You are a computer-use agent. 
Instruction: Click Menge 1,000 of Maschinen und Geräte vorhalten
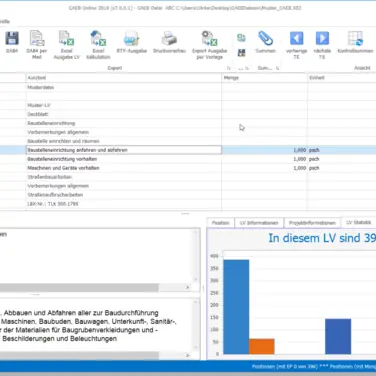[x=300, y=168]
